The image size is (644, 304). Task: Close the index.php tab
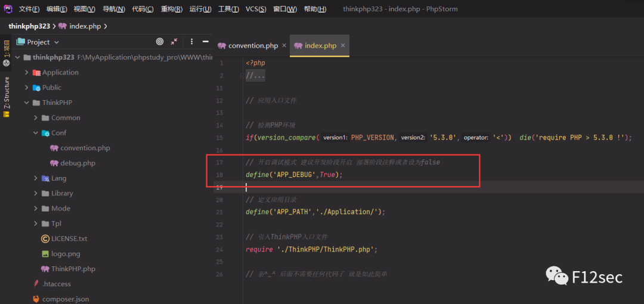pyautogui.click(x=343, y=45)
